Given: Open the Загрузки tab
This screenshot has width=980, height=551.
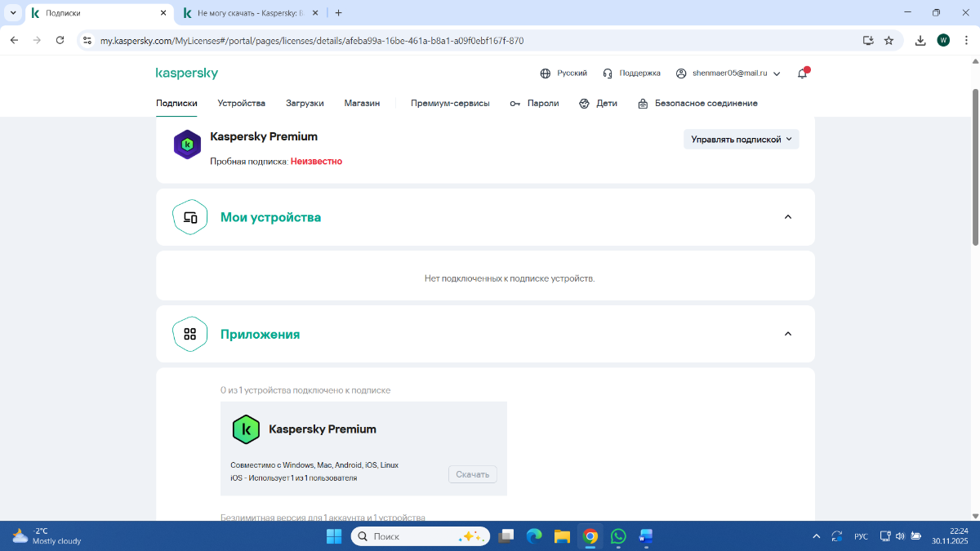Looking at the screenshot, I should click(305, 104).
